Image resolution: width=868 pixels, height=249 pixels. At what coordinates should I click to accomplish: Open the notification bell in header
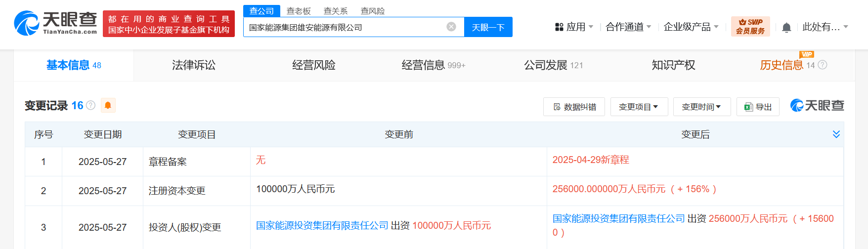tap(786, 27)
